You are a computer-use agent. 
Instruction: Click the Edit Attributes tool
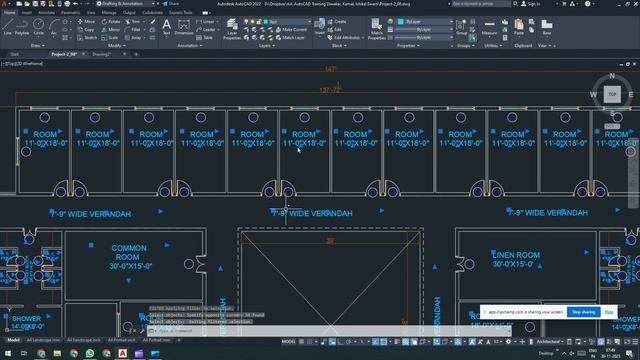pyautogui.click(x=344, y=38)
